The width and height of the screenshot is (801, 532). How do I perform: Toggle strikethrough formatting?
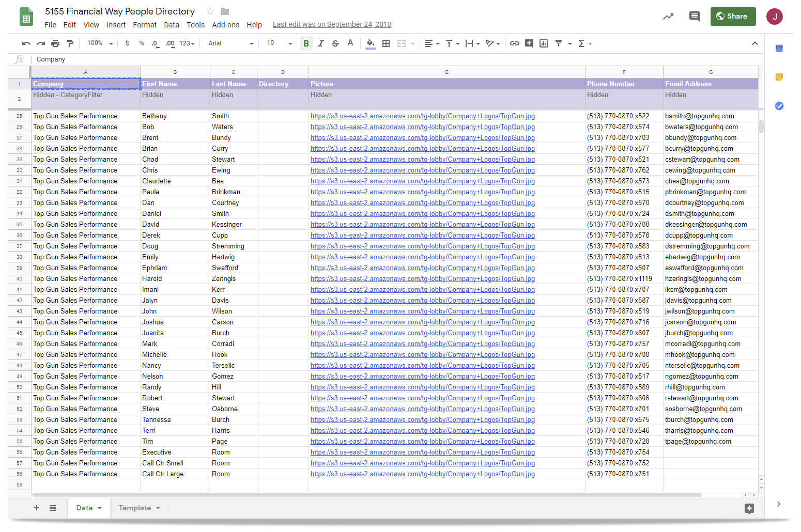(x=335, y=44)
